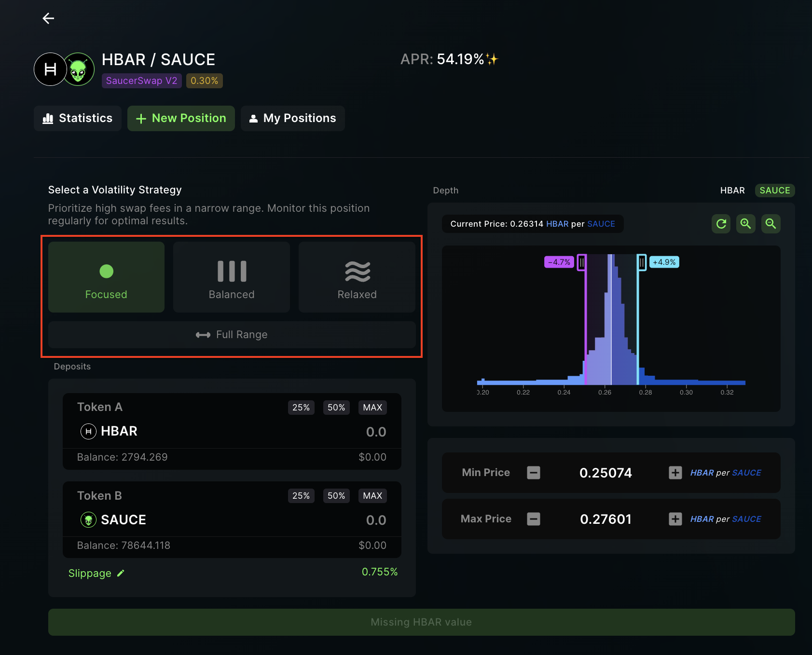Image resolution: width=812 pixels, height=655 pixels.
Task: Go back using the arrow icon
Action: [48, 18]
